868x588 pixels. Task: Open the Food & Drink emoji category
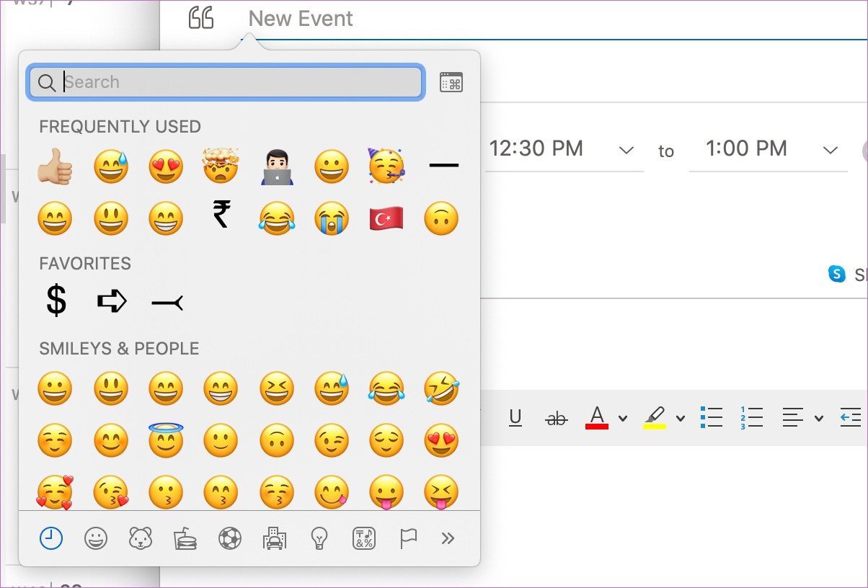click(185, 538)
